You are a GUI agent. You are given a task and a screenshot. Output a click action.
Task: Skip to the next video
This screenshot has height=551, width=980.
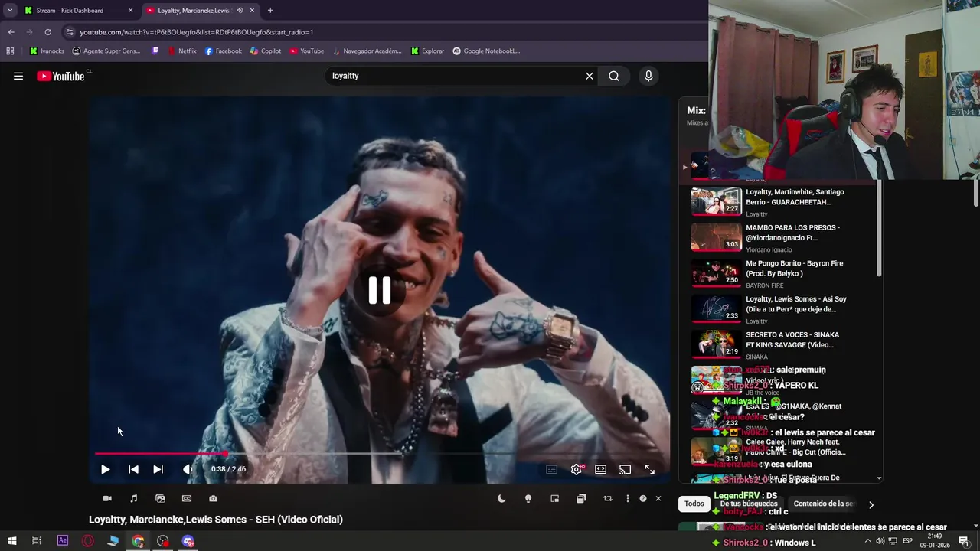[x=158, y=469]
